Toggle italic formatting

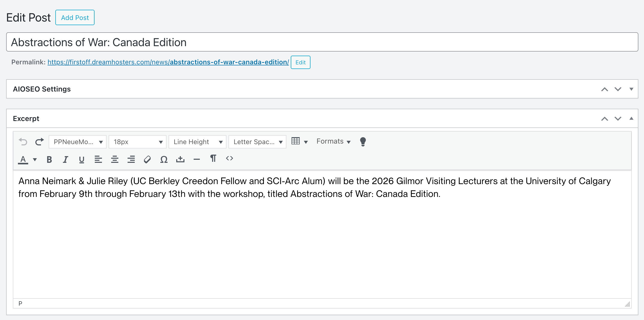pos(65,159)
